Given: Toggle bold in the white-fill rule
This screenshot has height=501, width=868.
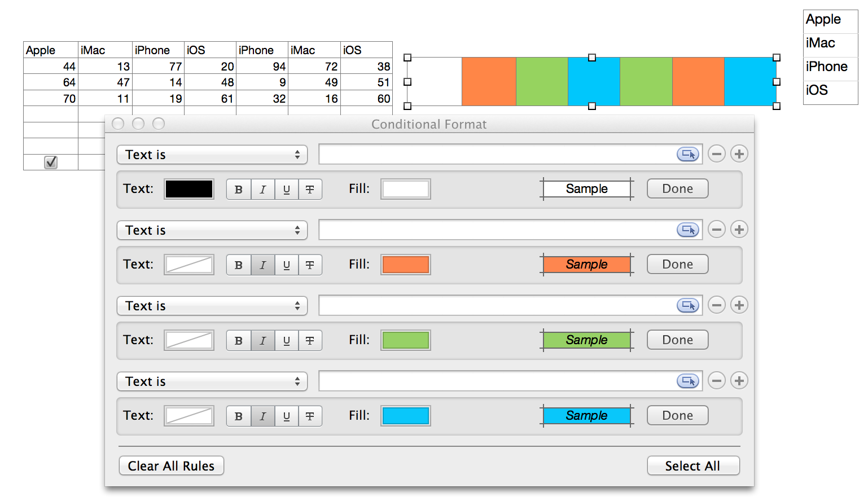Looking at the screenshot, I should click(239, 190).
